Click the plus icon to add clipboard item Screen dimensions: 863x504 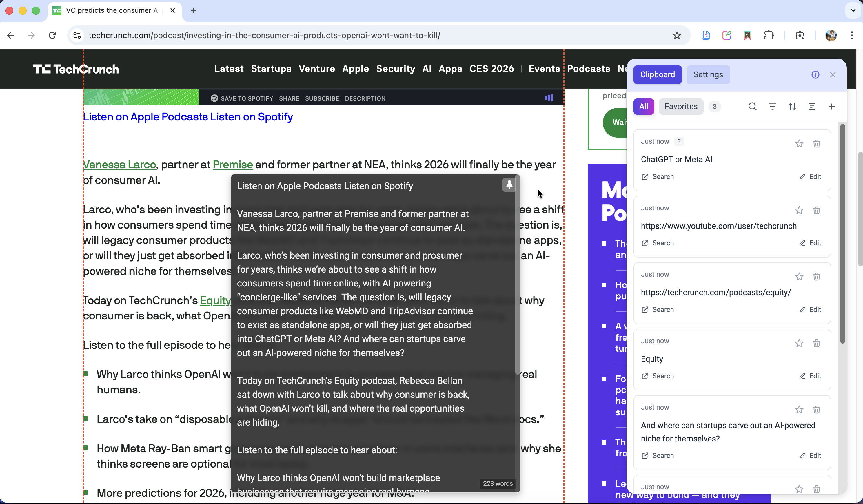[x=831, y=107]
